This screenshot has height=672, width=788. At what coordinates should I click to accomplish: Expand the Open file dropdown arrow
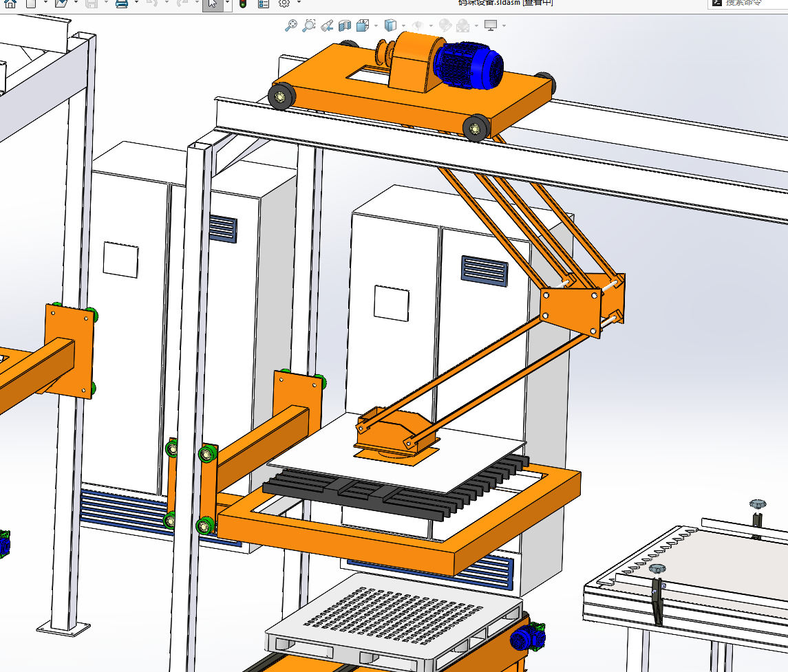point(76,3)
